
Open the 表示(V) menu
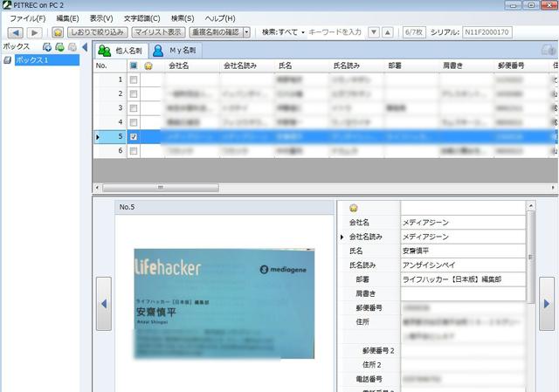coord(101,18)
